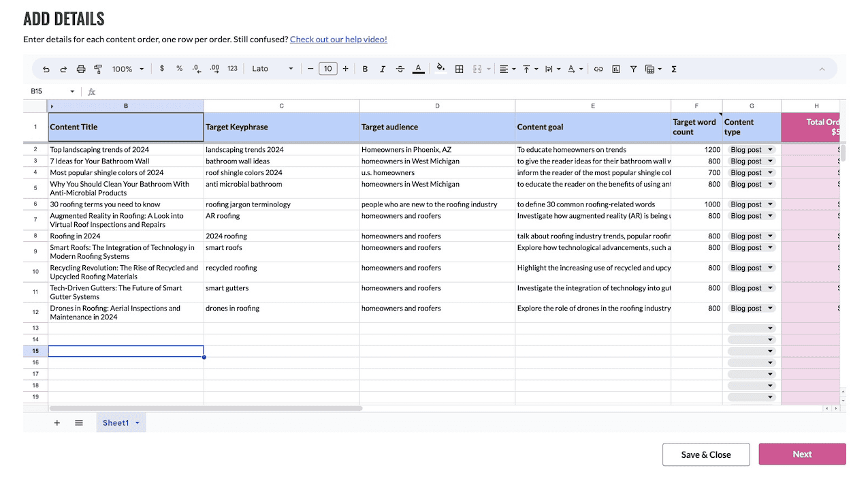Print the spreadsheet
Viewport: 868px width, 483px height.
click(81, 69)
